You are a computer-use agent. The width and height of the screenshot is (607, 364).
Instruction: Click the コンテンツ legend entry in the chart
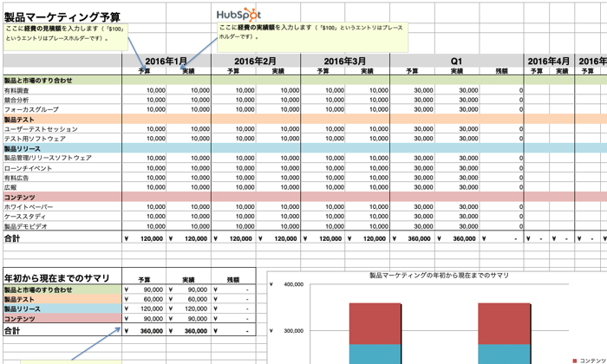point(589,361)
